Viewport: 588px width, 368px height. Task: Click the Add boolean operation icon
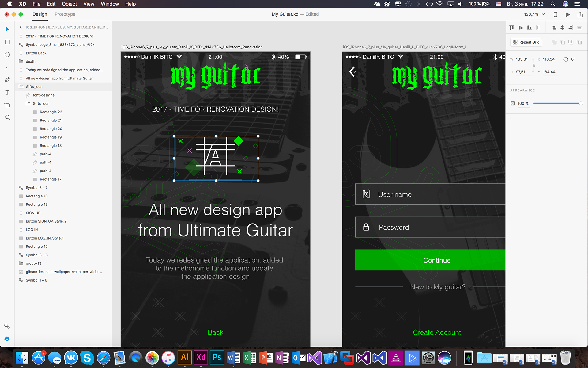click(x=554, y=42)
